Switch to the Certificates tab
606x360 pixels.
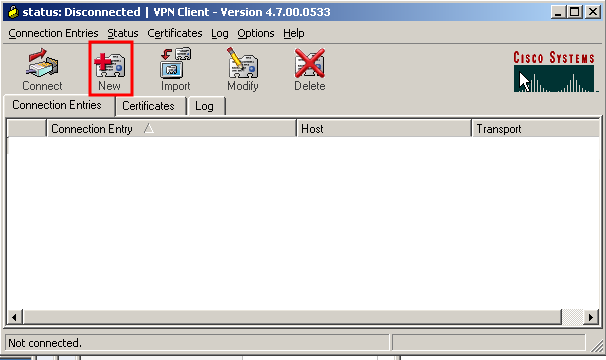[x=150, y=106]
